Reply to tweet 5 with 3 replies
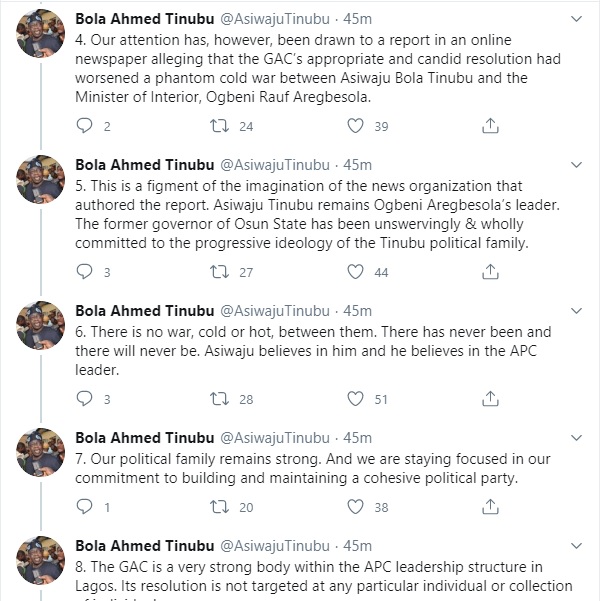601x601 pixels. tap(85, 271)
